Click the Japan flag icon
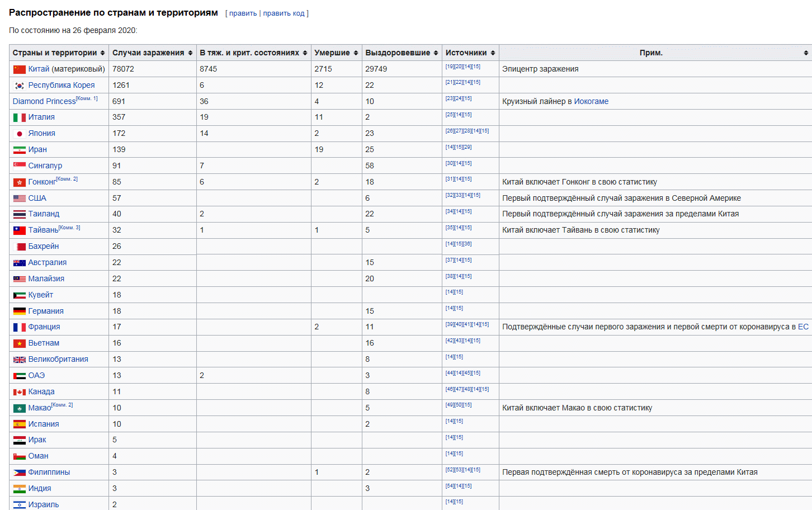Image resolution: width=812 pixels, height=510 pixels. coord(19,134)
